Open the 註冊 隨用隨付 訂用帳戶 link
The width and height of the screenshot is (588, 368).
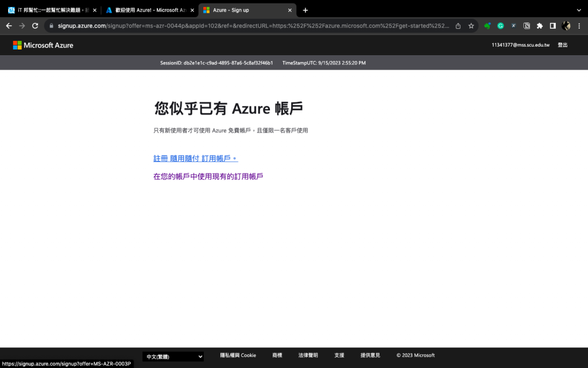(x=196, y=159)
